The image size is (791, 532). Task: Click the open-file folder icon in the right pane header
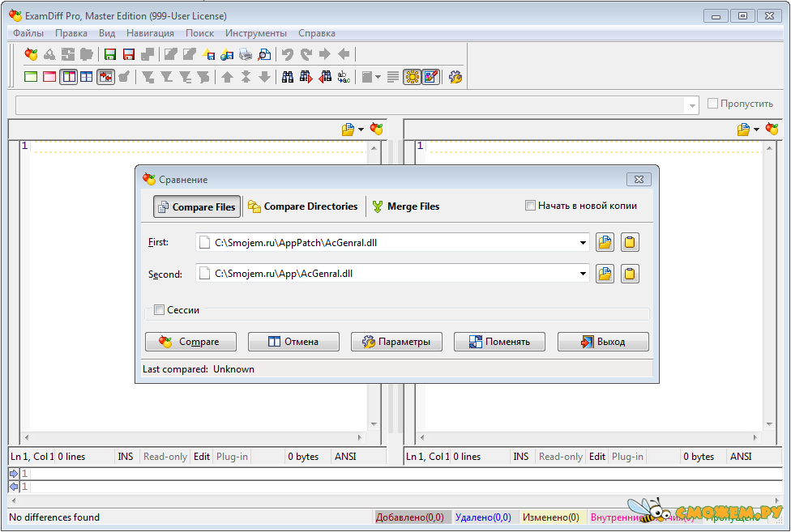(x=743, y=130)
